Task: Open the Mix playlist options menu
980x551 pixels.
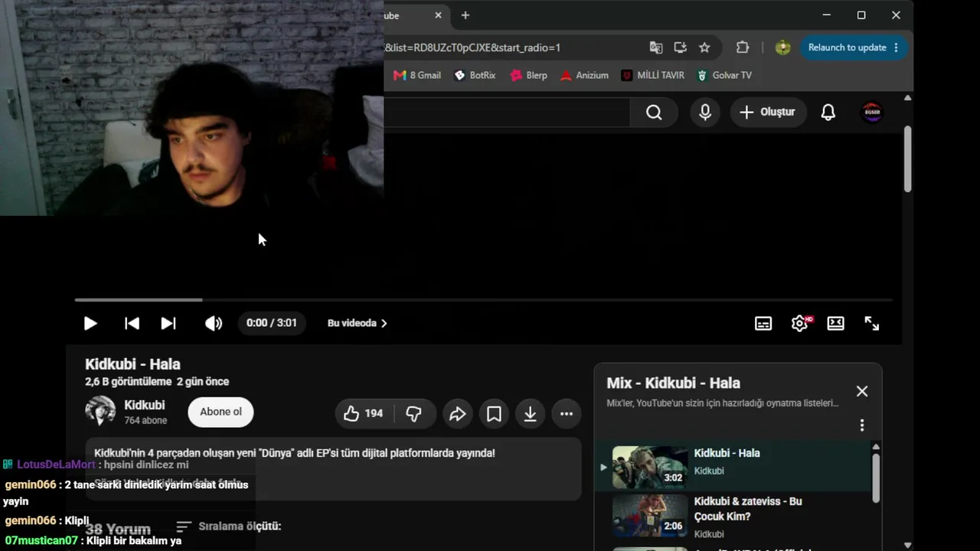Action: coord(862,425)
